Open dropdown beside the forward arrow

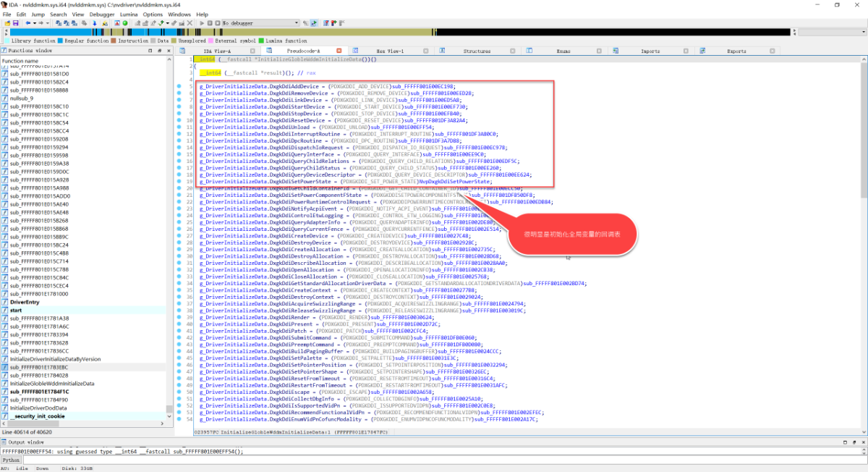coord(48,23)
